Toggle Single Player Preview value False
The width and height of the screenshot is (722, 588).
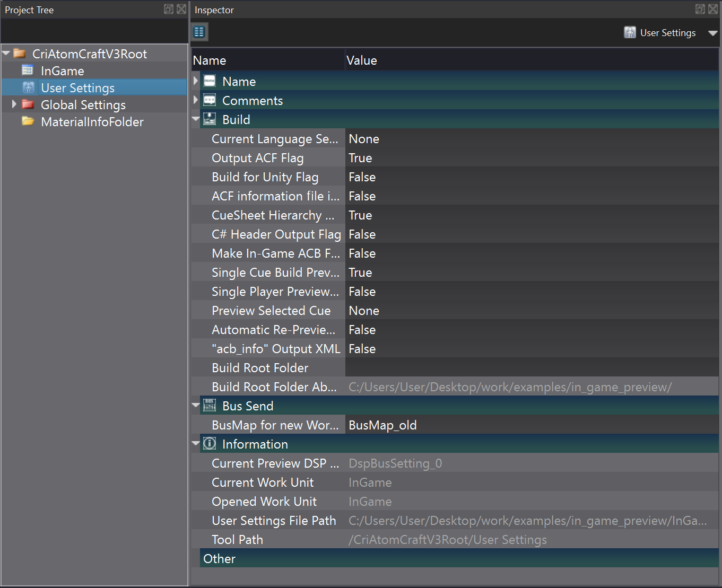[532, 291]
